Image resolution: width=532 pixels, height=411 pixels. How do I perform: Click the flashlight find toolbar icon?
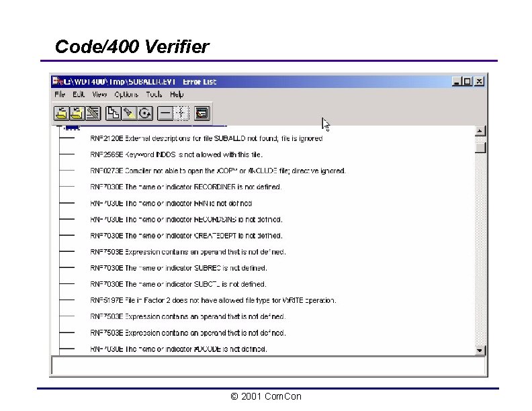click(x=129, y=113)
